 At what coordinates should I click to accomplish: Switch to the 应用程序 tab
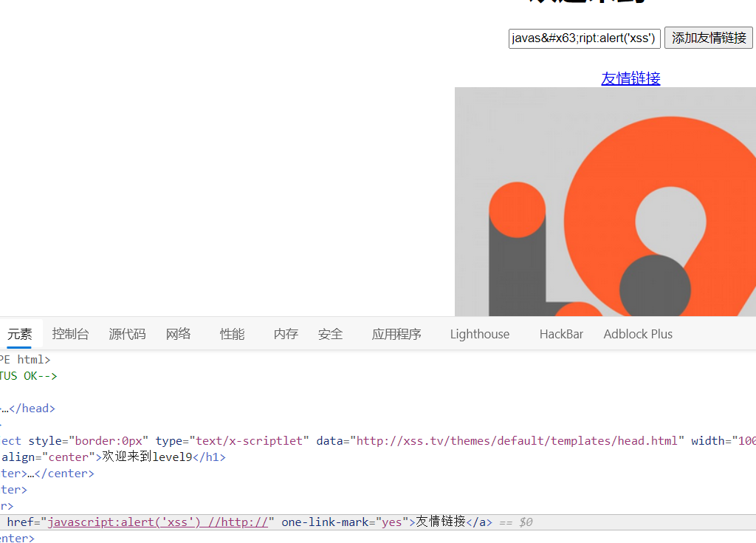pyautogui.click(x=396, y=334)
